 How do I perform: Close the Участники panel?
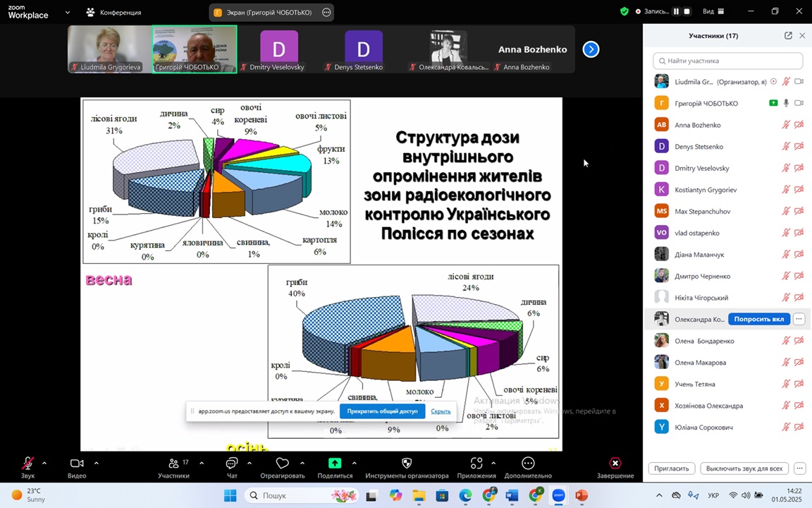click(x=802, y=36)
